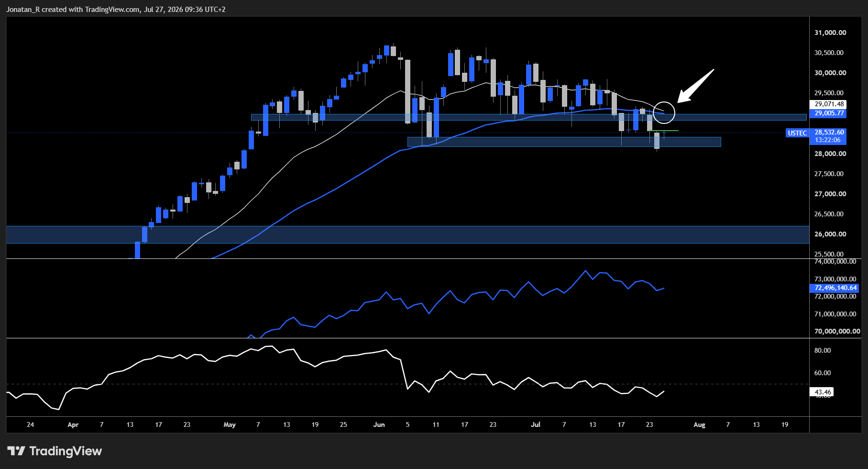The image size is (868, 469).
Task: Click the Aug date label
Action: tap(699, 424)
